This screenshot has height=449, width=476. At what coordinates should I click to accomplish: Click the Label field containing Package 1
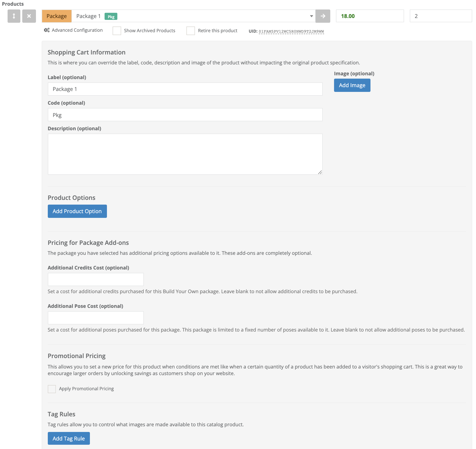185,89
